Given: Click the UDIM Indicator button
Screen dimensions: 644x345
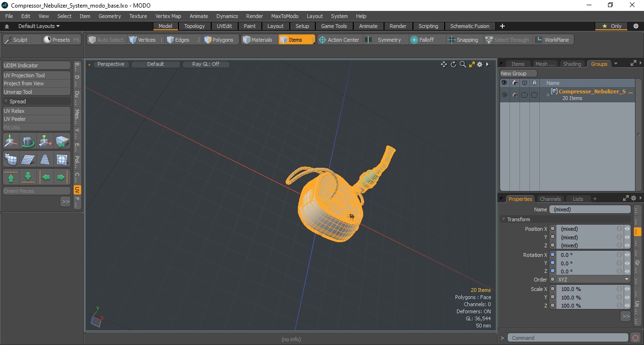Looking at the screenshot, I should click(x=37, y=65).
